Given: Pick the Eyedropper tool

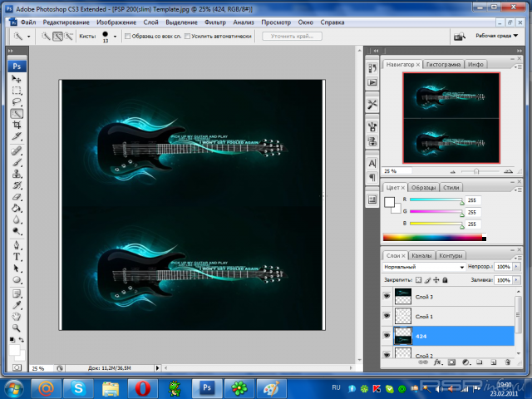Looking at the screenshot, I should (x=17, y=304).
